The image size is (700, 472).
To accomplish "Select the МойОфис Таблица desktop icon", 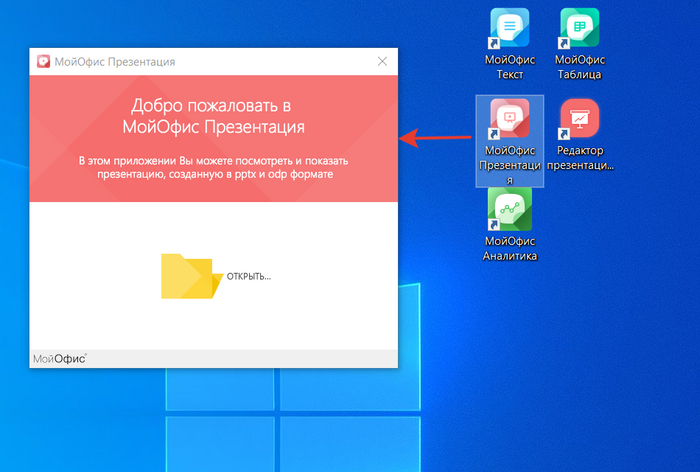I will tap(579, 44).
